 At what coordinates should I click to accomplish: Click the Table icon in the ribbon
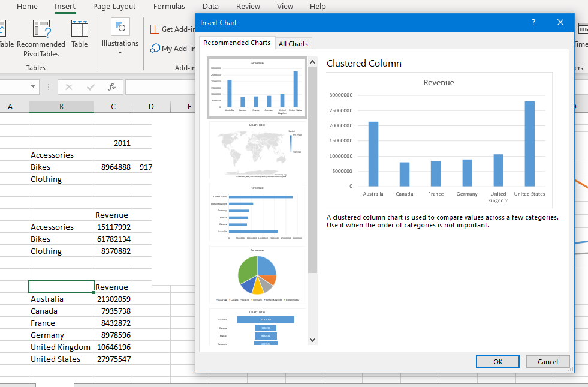[79, 29]
